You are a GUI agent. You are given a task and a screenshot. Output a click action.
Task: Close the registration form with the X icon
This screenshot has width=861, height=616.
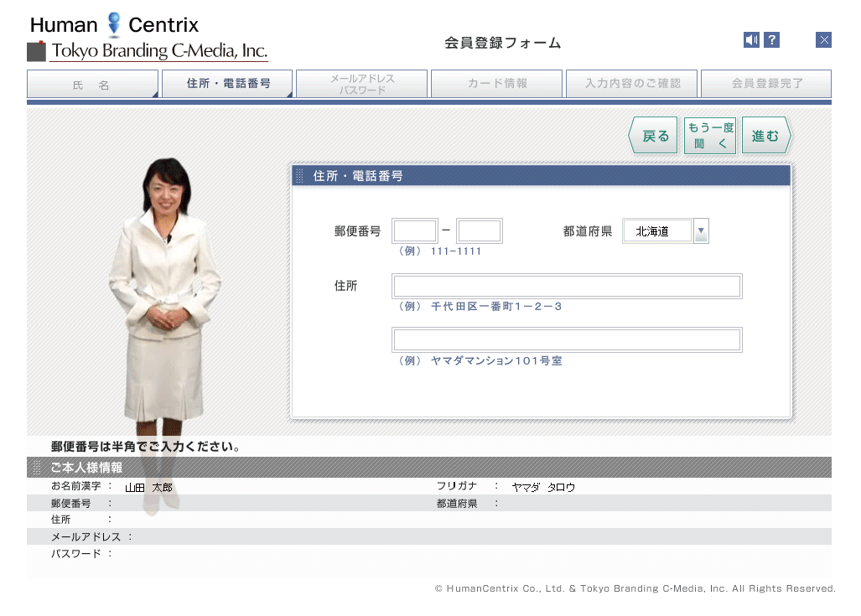point(823,39)
